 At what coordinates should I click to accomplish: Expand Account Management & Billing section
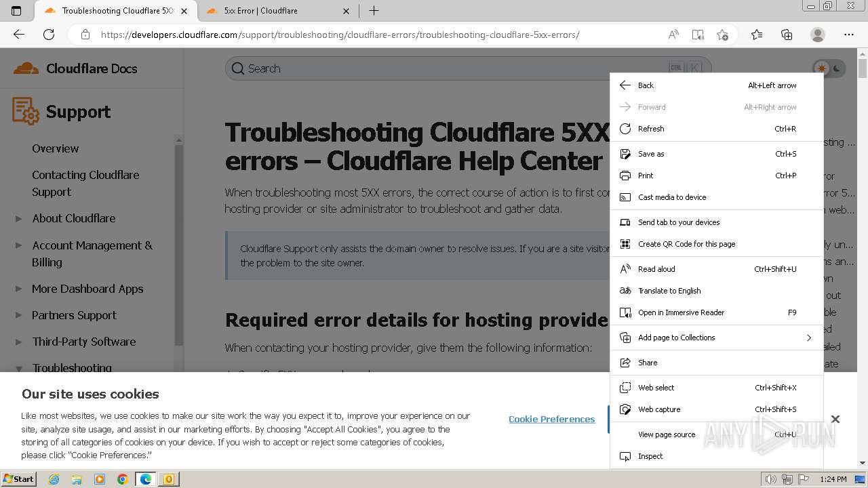point(18,245)
